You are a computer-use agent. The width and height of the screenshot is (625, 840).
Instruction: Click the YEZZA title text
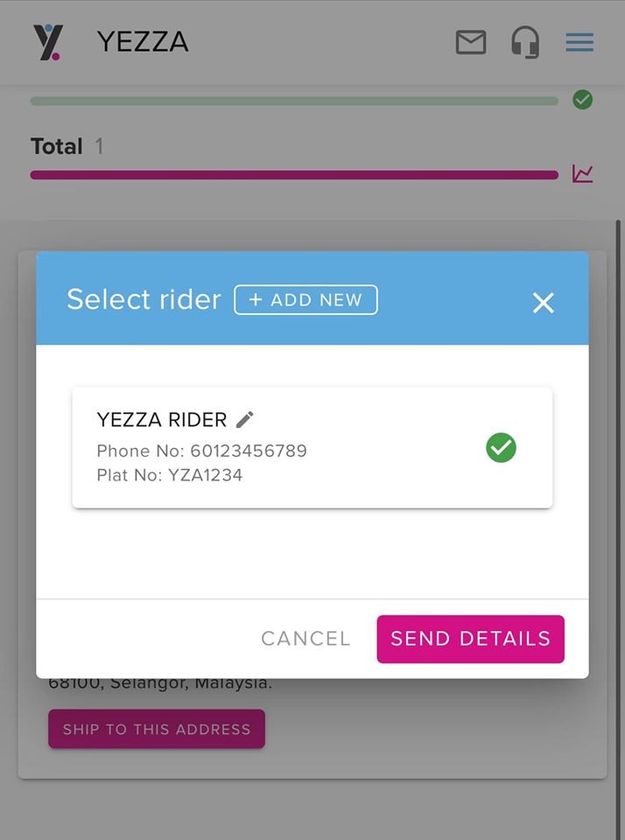coord(143,42)
